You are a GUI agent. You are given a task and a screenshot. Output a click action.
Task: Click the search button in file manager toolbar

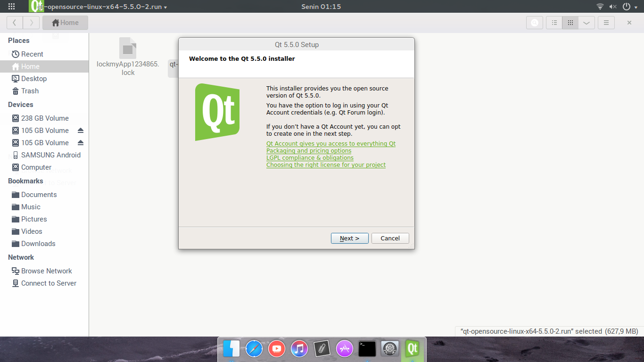534,23
